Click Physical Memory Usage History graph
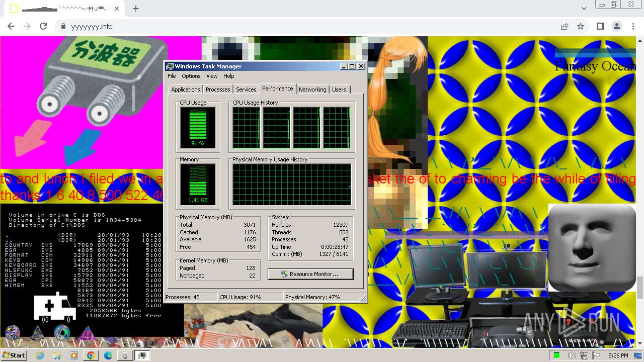Viewport: 644px width, 362px height. [292, 185]
